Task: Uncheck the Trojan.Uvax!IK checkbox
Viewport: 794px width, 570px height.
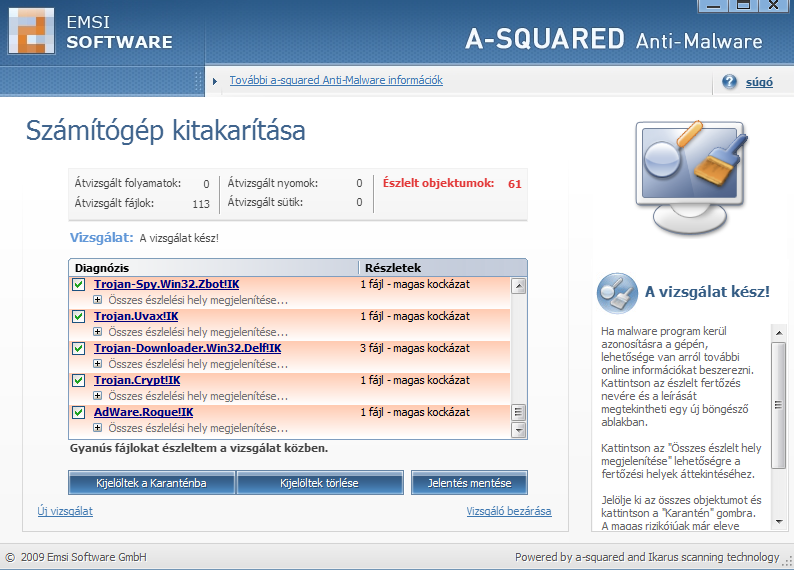Action: [x=78, y=316]
